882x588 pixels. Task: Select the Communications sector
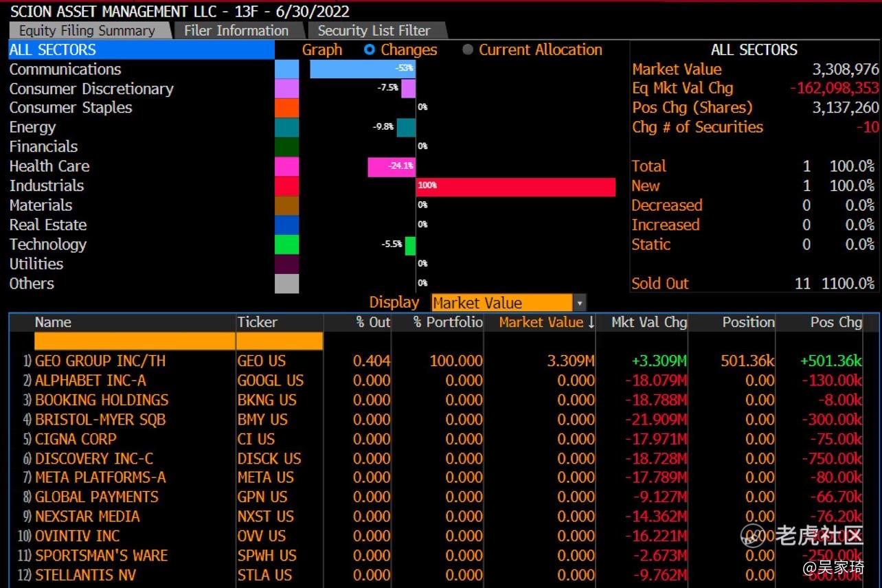tap(65, 69)
